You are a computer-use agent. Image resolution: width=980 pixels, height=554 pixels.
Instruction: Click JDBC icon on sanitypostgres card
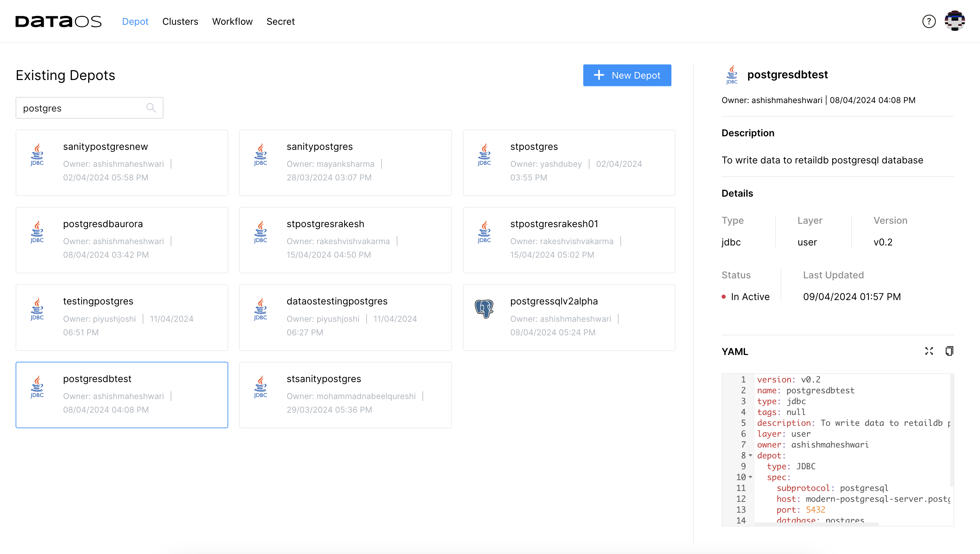[260, 155]
